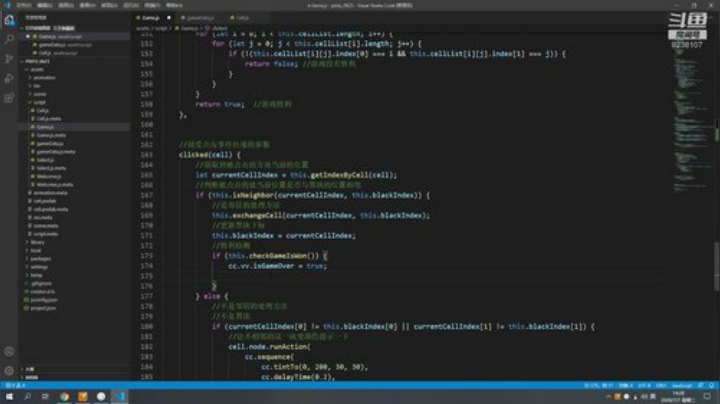Click the line and column status indicator
Screen dimensions: 720x404
[x=599, y=386]
